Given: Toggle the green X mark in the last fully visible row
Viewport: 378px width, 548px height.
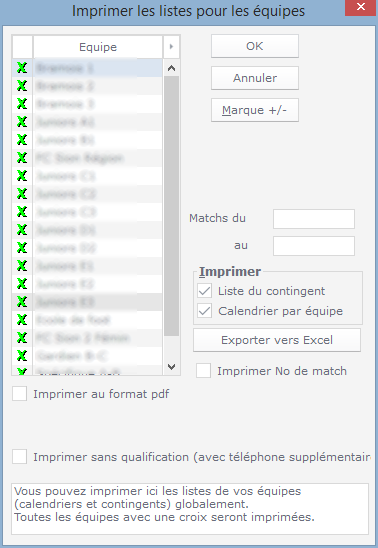Looking at the screenshot, I should coord(22,355).
